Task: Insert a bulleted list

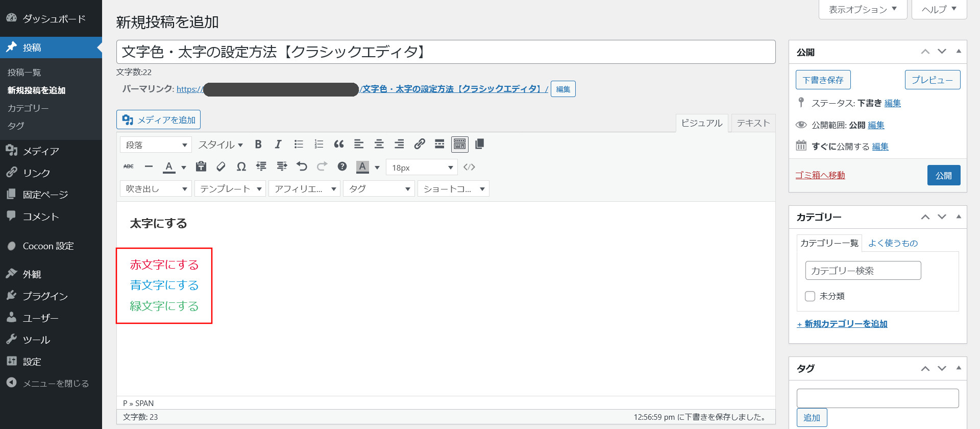Action: point(299,145)
